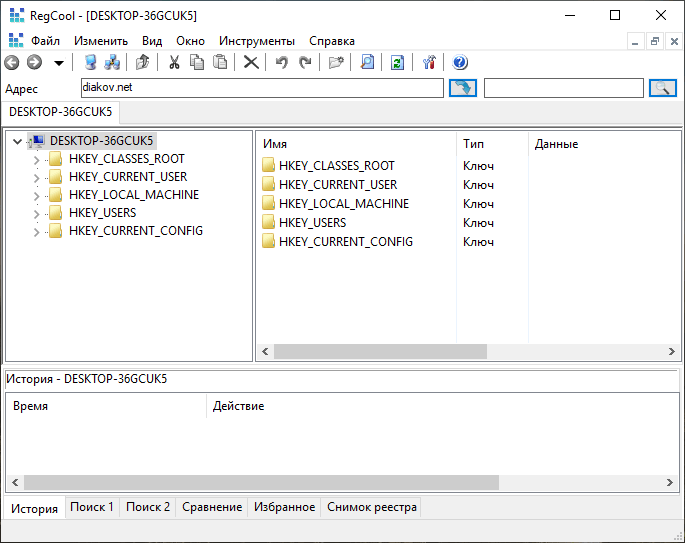Click the address input field
This screenshot has height=543, width=685.
coord(260,88)
